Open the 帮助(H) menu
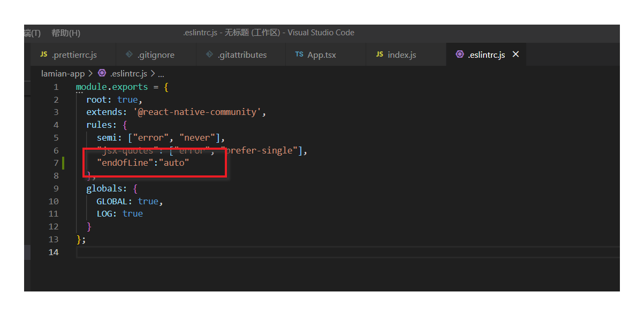This screenshot has height=315, width=644. [66, 33]
